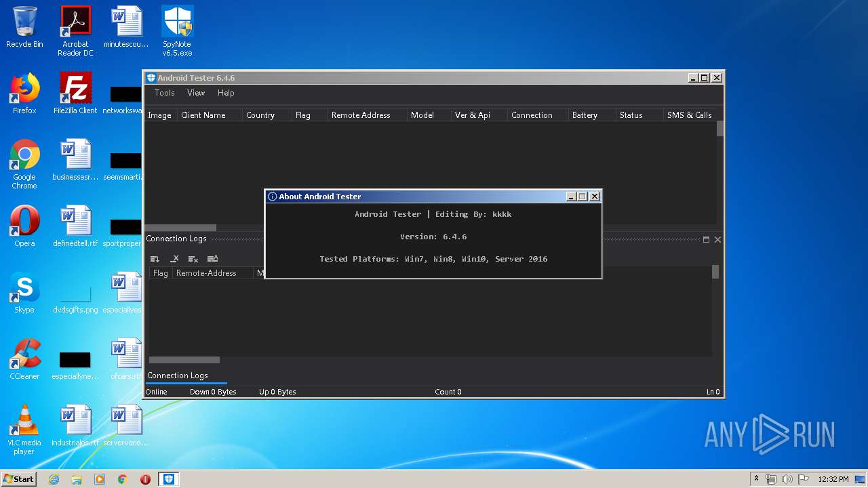Select the CCleaner desktop icon
This screenshot has width=868, height=488.
(24, 359)
